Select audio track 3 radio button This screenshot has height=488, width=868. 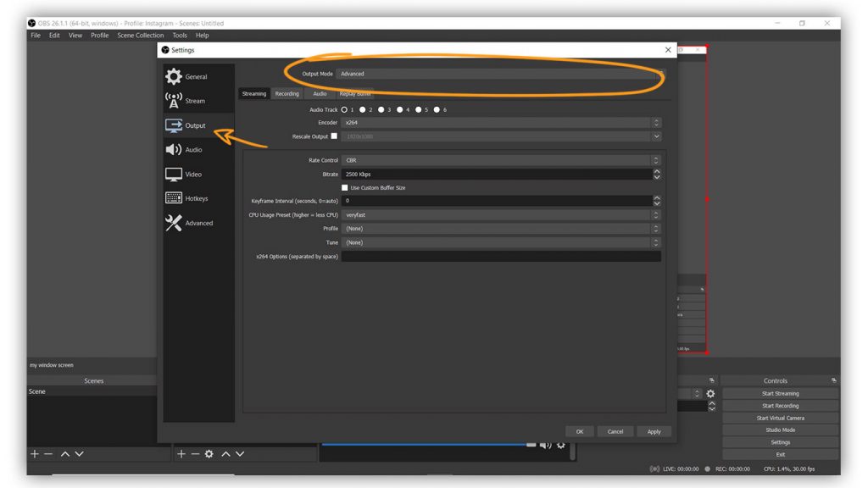point(381,109)
